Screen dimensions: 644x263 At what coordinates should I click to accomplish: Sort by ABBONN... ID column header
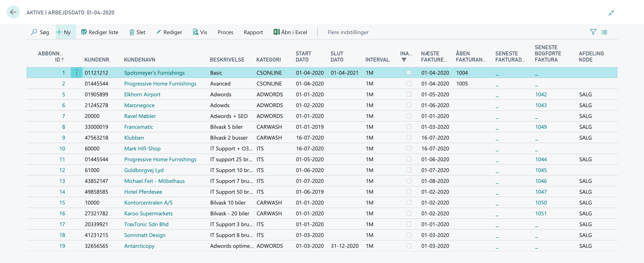click(x=51, y=56)
